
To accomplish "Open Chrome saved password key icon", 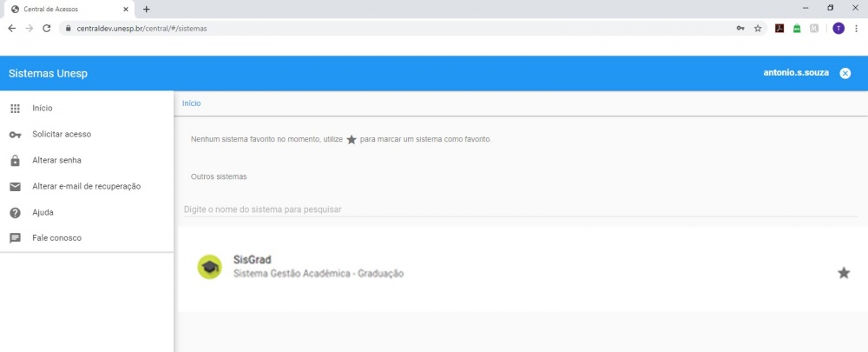I will pos(740,28).
